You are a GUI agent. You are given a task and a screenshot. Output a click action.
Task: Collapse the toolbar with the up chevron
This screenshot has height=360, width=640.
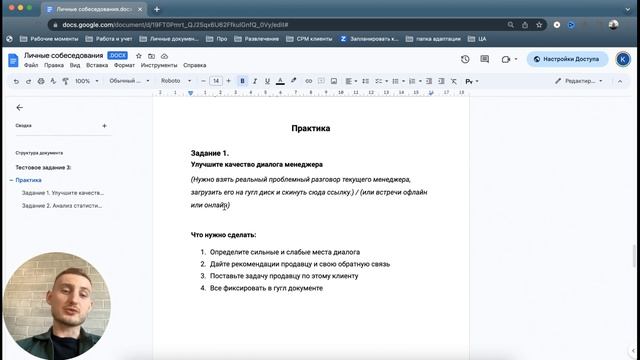point(620,81)
